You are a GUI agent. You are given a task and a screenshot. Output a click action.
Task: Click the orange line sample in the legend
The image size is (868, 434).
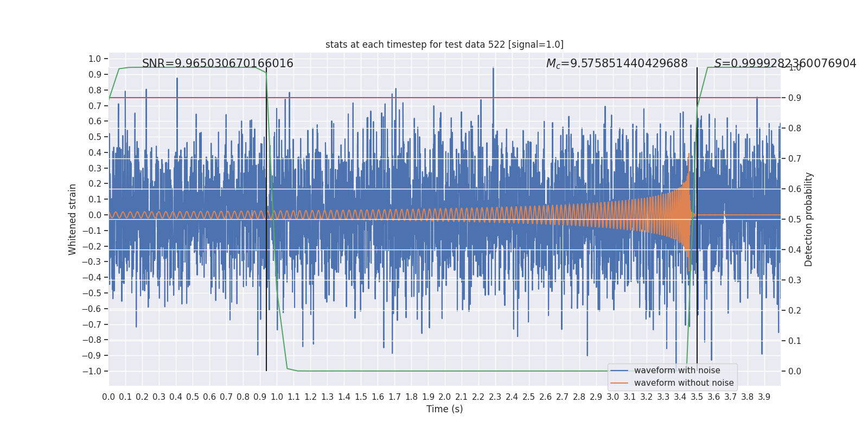coord(619,383)
